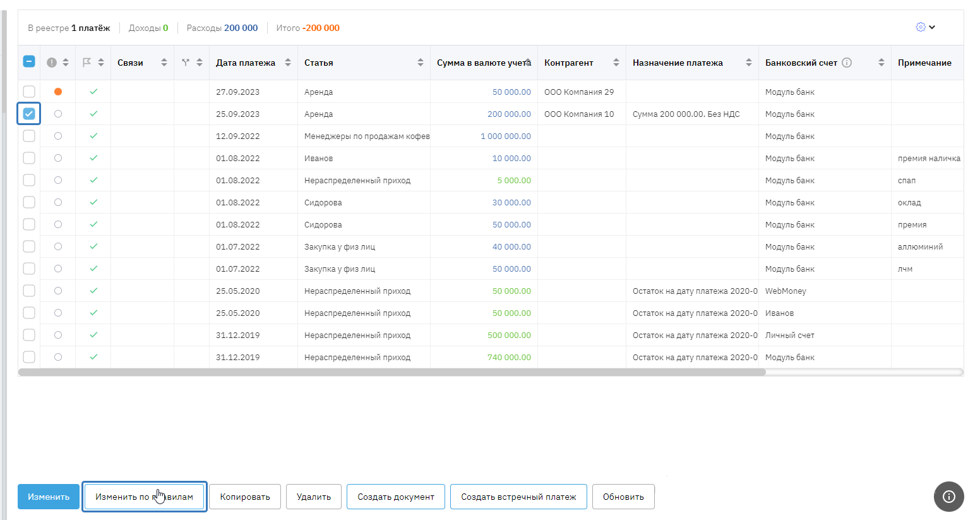The image size is (980, 520).
Task: Click the Назначение платежа column header
Action: (x=678, y=63)
